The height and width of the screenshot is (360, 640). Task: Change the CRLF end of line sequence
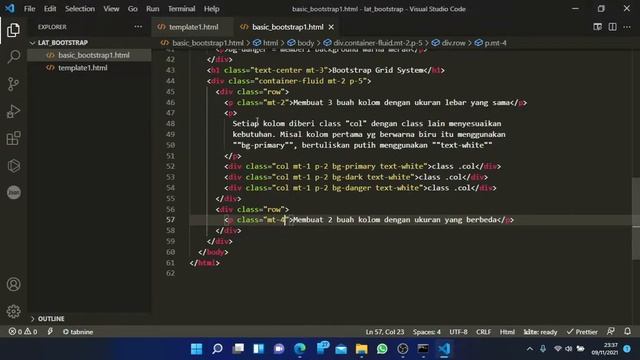(x=483, y=332)
